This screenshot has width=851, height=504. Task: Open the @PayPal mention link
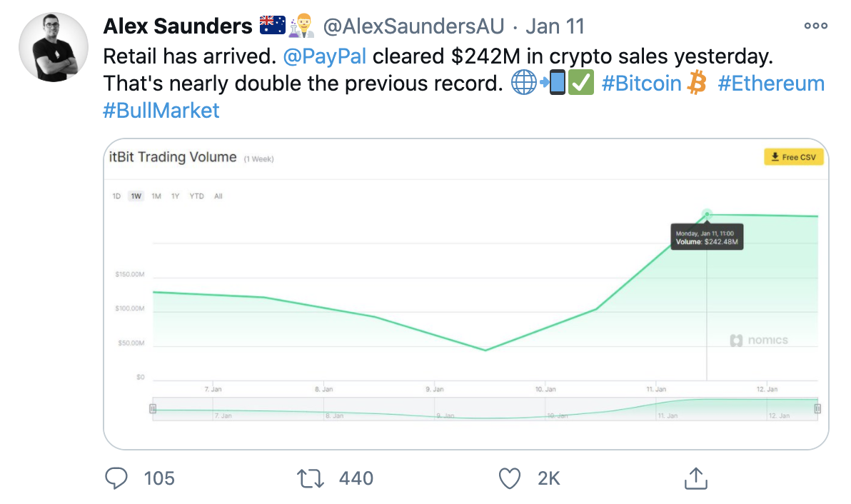(x=325, y=56)
